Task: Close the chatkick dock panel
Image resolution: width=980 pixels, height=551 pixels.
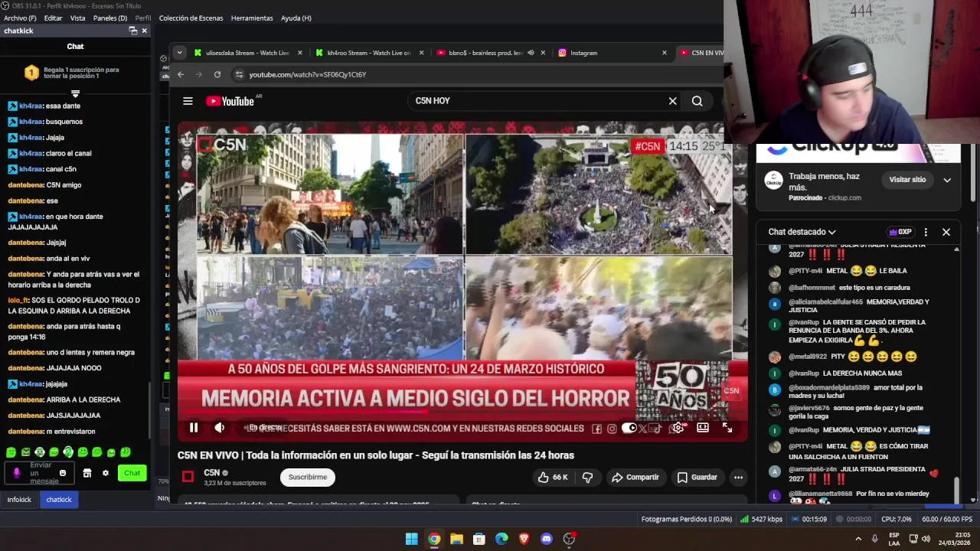Action: (144, 31)
